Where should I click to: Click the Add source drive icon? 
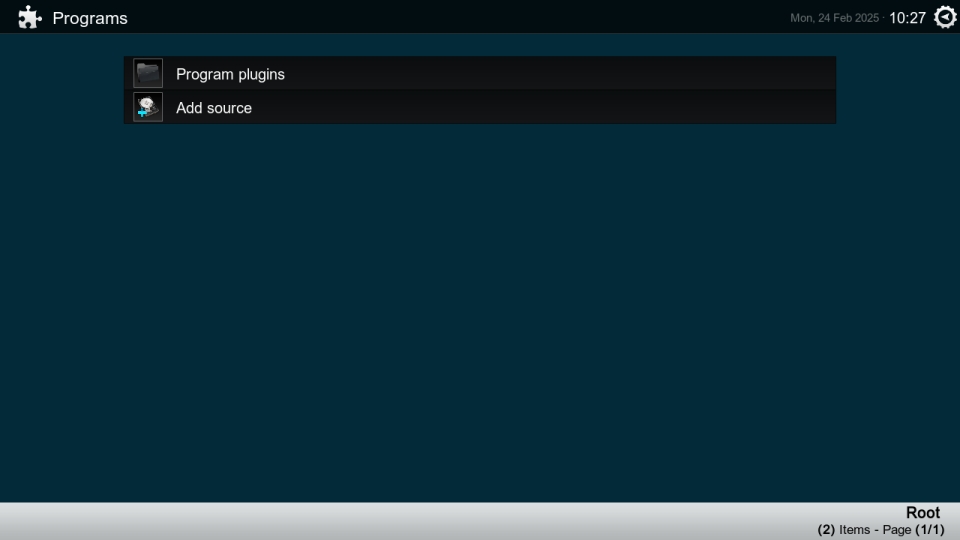[148, 107]
